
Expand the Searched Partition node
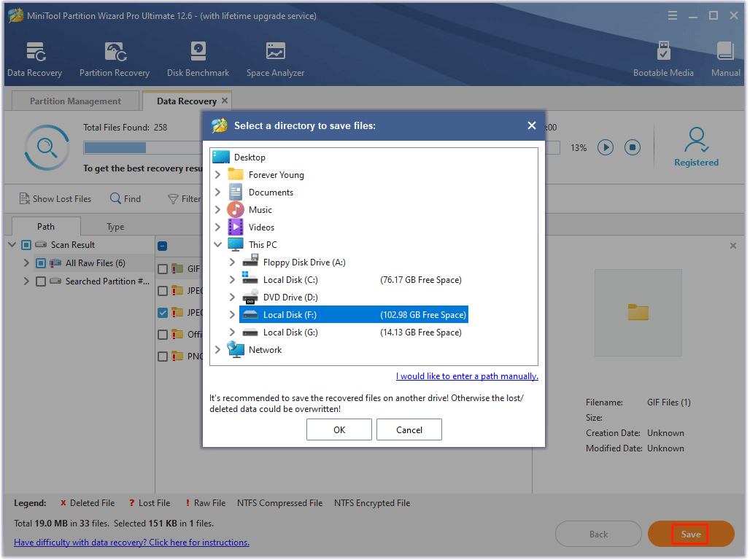point(26,281)
